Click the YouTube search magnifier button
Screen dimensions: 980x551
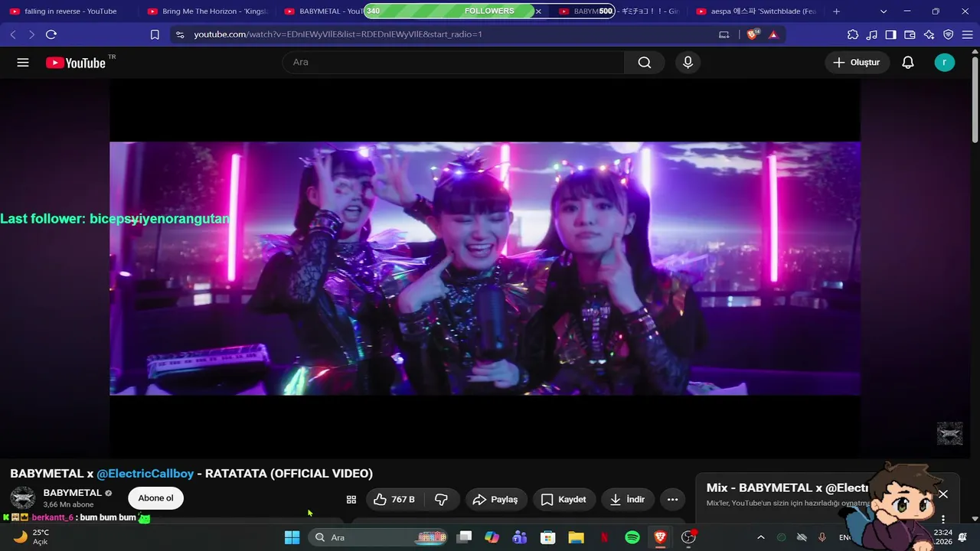(x=645, y=63)
